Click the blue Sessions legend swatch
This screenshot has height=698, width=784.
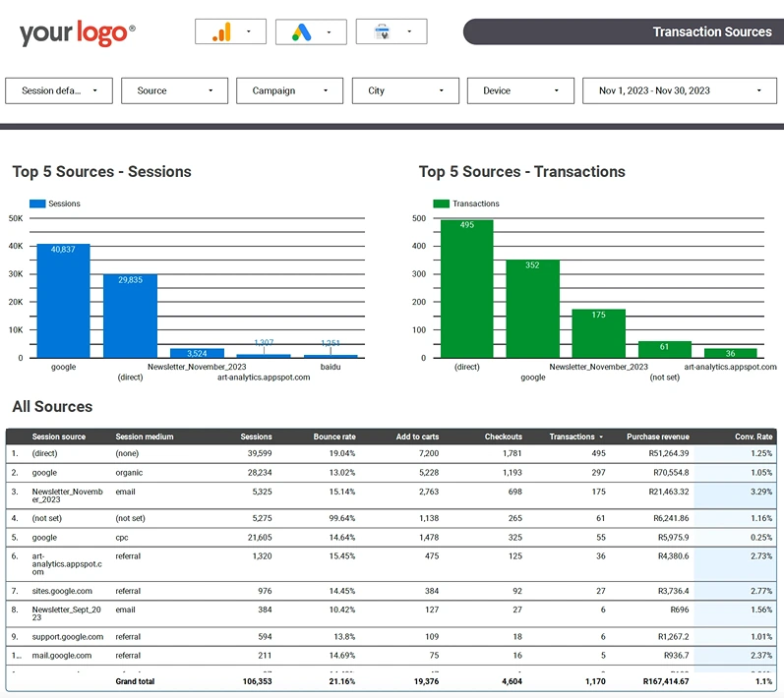[37, 204]
